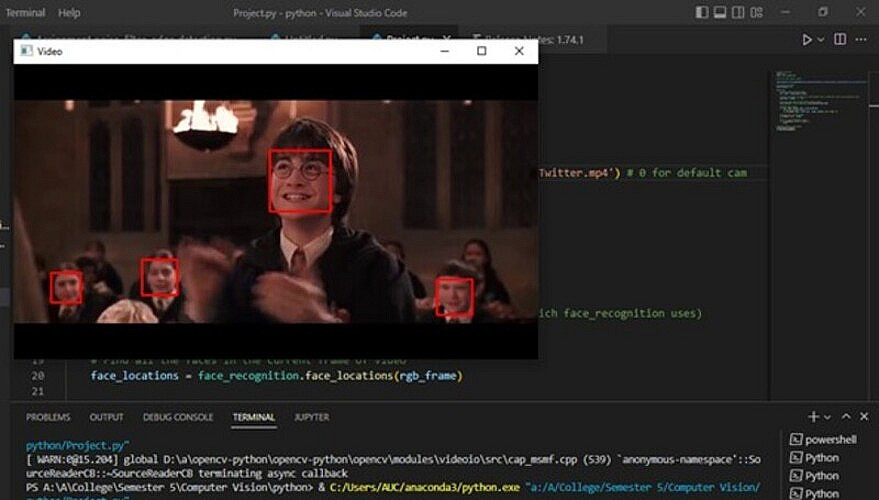Switch to the PROBLEMS panel tab

click(x=48, y=417)
